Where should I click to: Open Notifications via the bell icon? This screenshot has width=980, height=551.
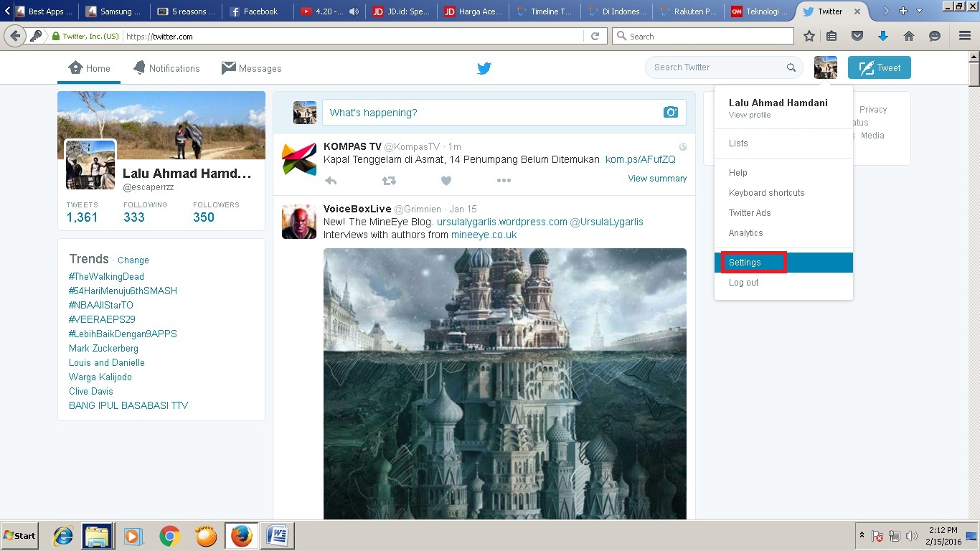[141, 67]
